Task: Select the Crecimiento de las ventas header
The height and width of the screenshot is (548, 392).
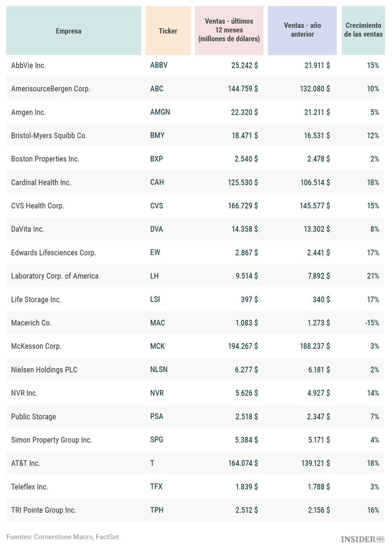Action: (363, 30)
